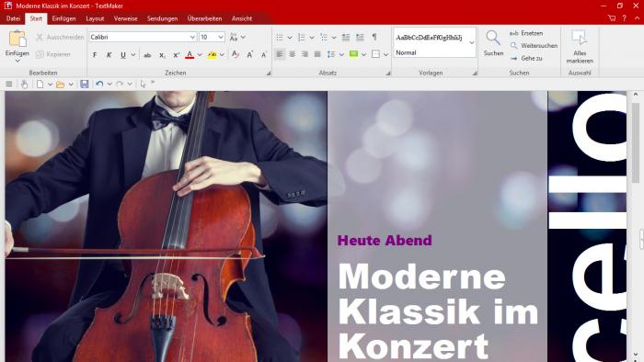Screen dimensions: 644x362
Task: Open the borders dropdown arrow
Action: click(x=385, y=54)
